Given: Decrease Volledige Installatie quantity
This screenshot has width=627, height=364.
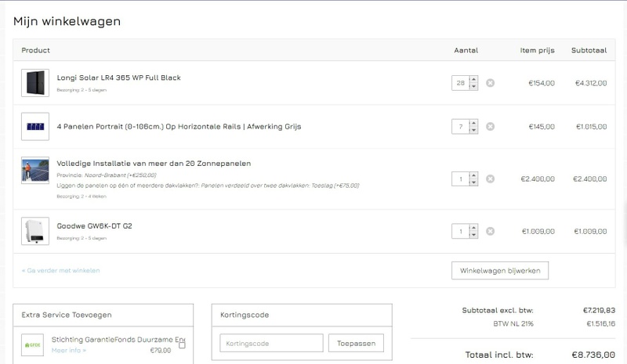Looking at the screenshot, I should (x=473, y=183).
